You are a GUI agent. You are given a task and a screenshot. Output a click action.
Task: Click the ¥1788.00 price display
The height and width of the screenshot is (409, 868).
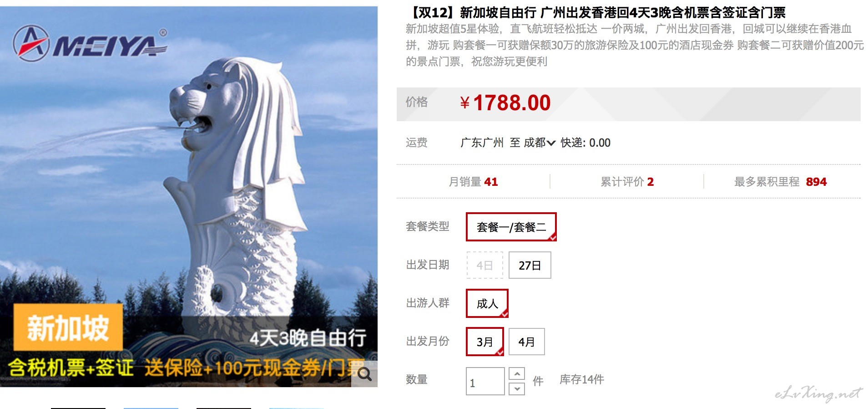pos(505,103)
